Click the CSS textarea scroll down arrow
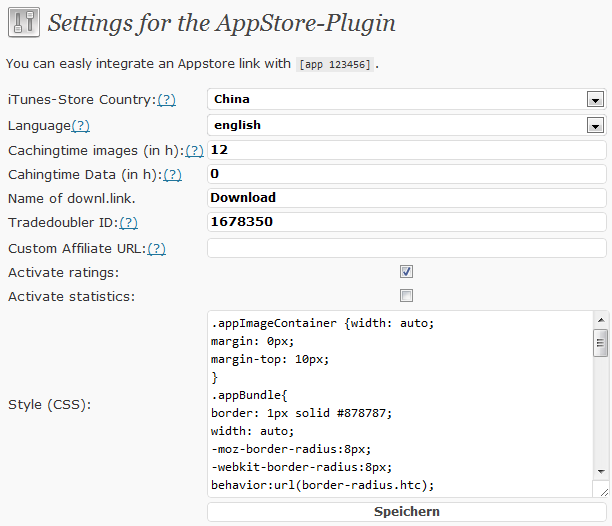This screenshot has height=526, width=612. [x=601, y=472]
